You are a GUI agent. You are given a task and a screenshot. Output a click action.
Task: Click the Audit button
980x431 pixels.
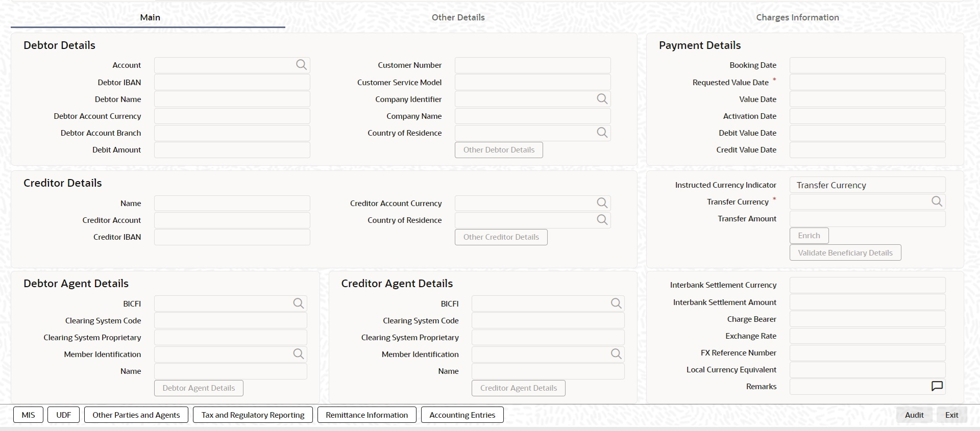[914, 415]
